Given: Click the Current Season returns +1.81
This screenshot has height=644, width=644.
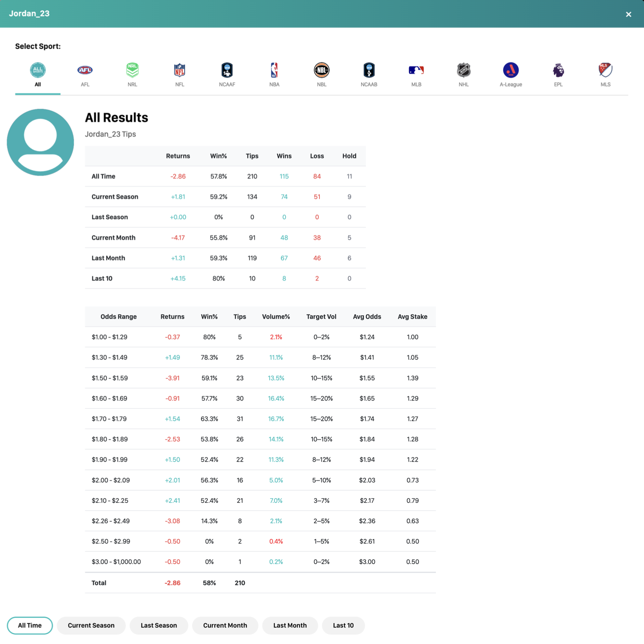Looking at the screenshot, I should point(178,197).
